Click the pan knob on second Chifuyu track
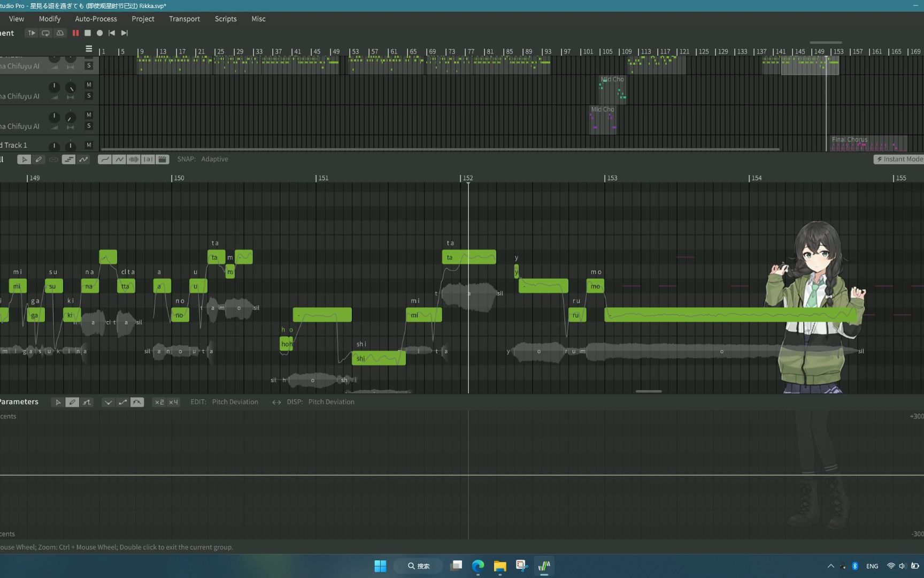924x578 pixels. (x=70, y=87)
